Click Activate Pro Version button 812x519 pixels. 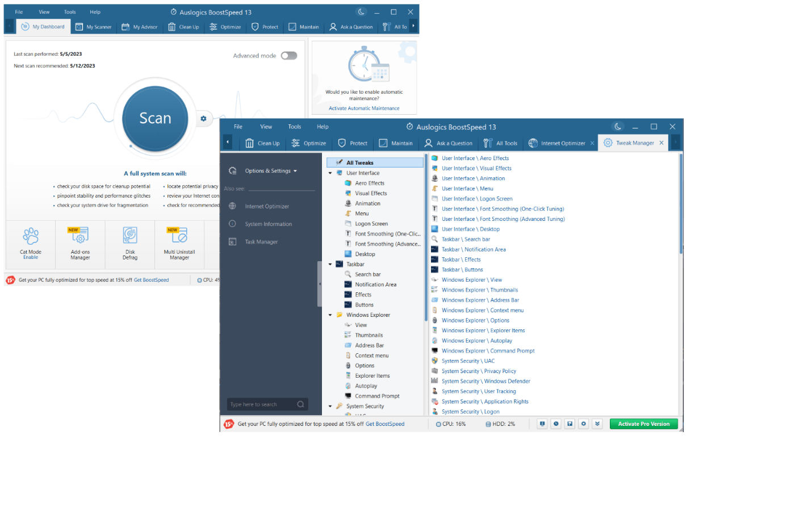(x=643, y=424)
